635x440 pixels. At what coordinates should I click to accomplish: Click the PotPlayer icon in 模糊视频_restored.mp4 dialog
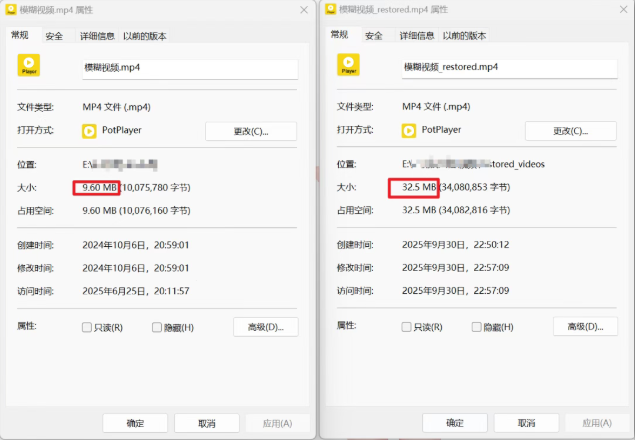[410, 130]
